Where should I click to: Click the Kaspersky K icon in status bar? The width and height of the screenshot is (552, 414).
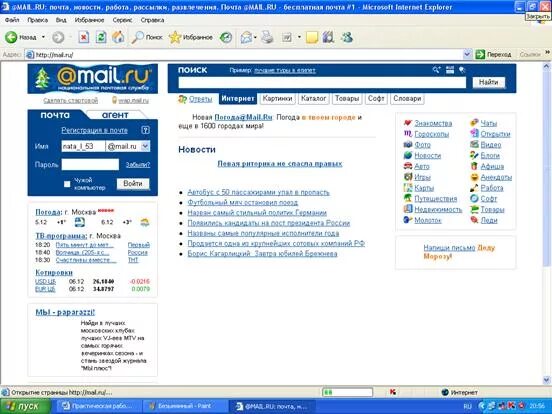pyautogui.click(x=393, y=392)
